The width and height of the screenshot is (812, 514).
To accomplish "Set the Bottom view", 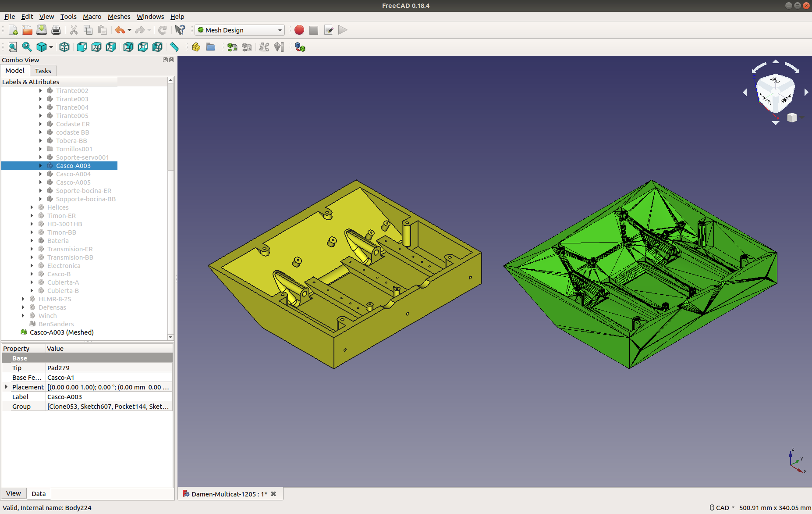I will 143,47.
